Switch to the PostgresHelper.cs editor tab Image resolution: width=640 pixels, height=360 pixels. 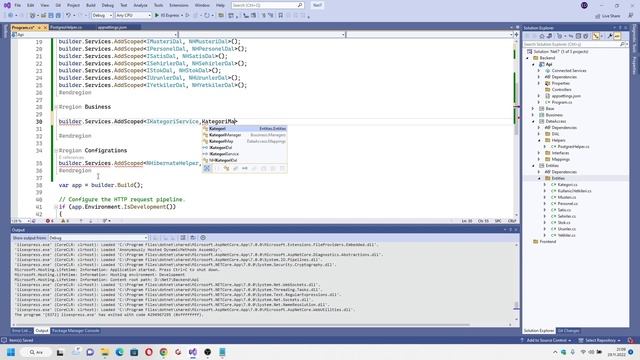click(66, 27)
